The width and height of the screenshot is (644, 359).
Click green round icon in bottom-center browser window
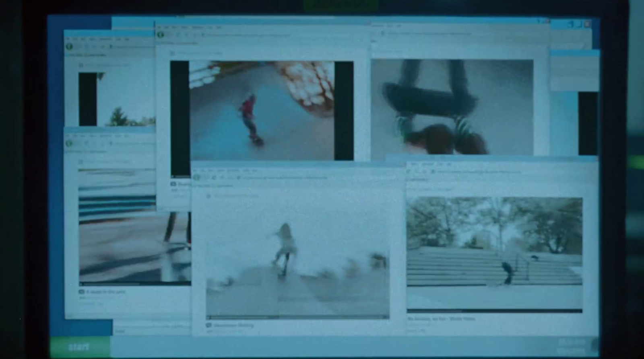tap(197, 178)
